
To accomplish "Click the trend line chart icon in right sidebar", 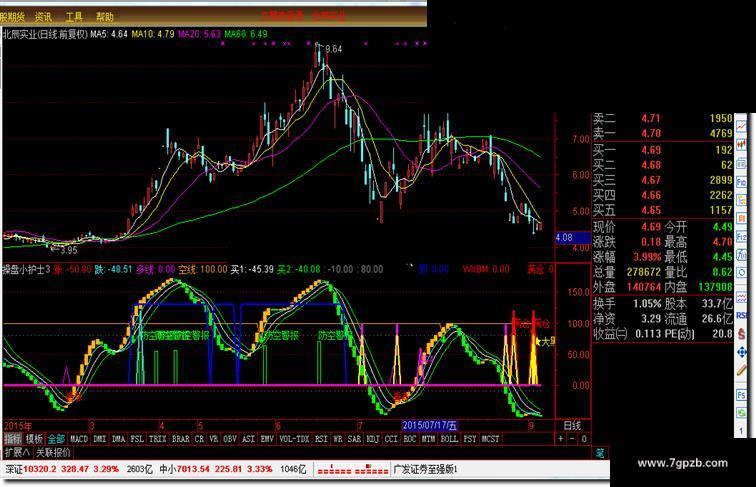I will click(x=742, y=127).
